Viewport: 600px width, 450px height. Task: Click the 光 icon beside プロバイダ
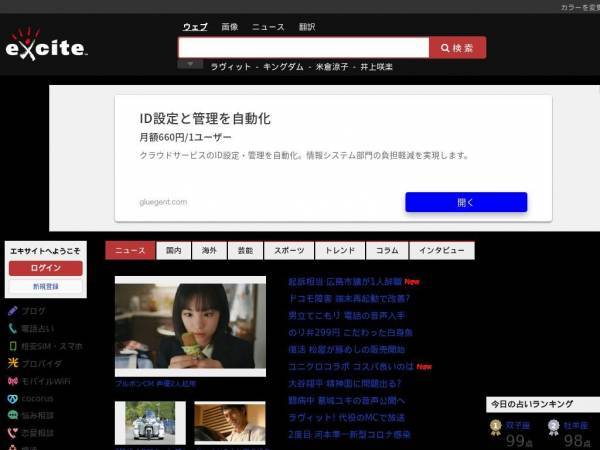(x=13, y=363)
